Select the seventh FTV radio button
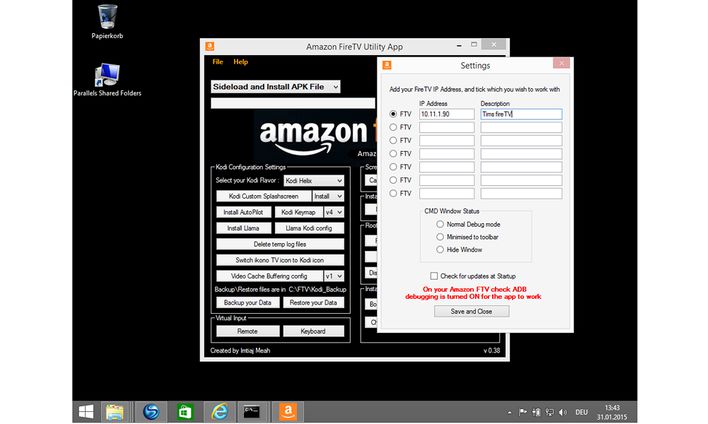This screenshot has width=708, height=424. click(x=393, y=193)
